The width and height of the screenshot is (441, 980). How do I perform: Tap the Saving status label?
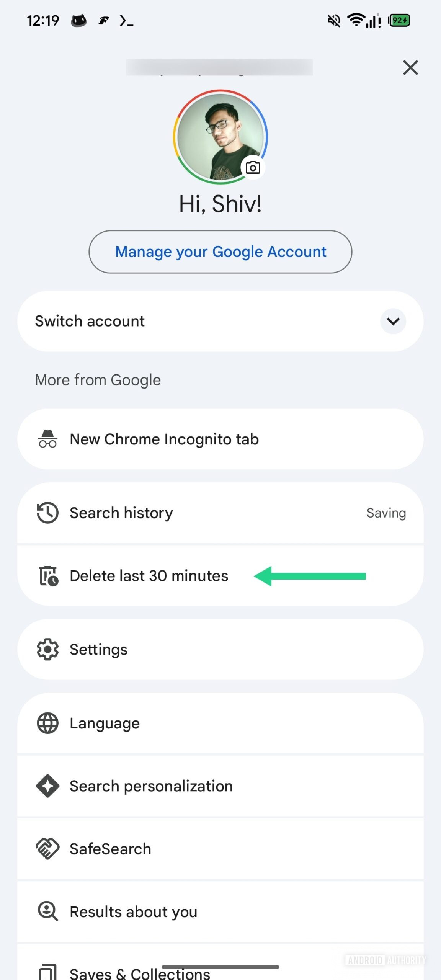386,513
